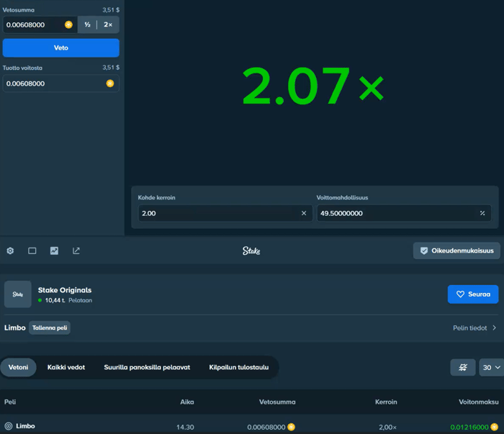The height and width of the screenshot is (434, 504).
Task: Click the popout game icon
Action: click(x=76, y=250)
